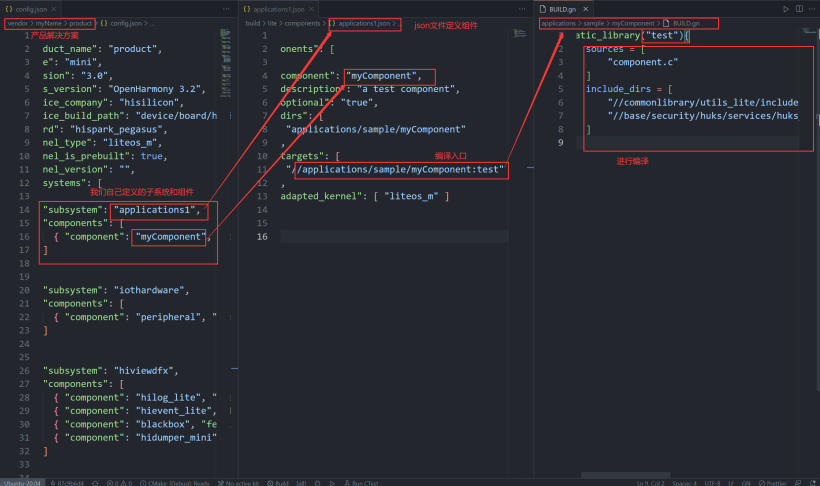Click the vertical scrollbar of BUILD.gn editor

coord(817,209)
